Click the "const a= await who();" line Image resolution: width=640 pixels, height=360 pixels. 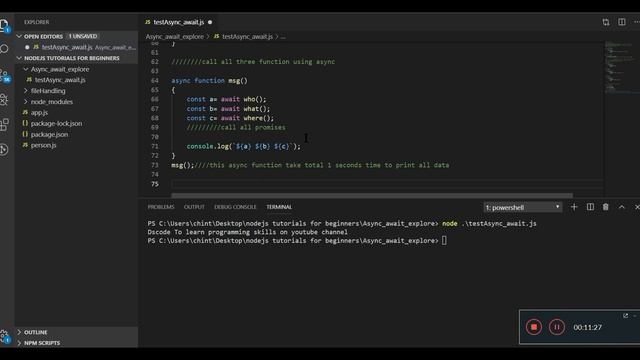click(226, 99)
